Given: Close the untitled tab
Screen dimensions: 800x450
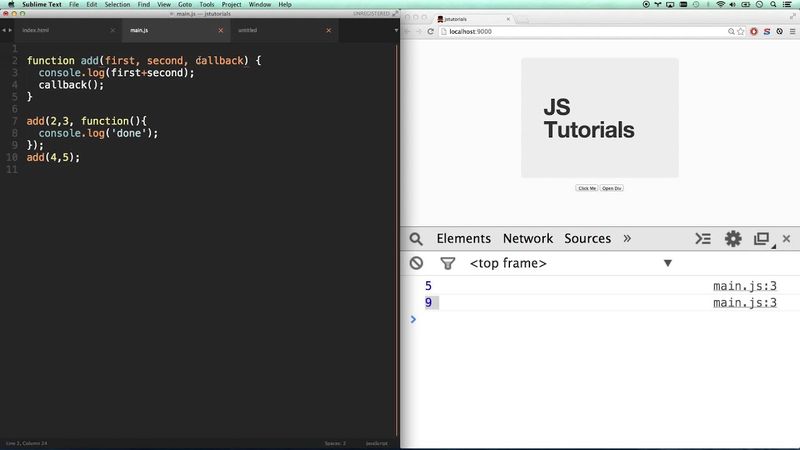Looking at the screenshot, I should 329,30.
